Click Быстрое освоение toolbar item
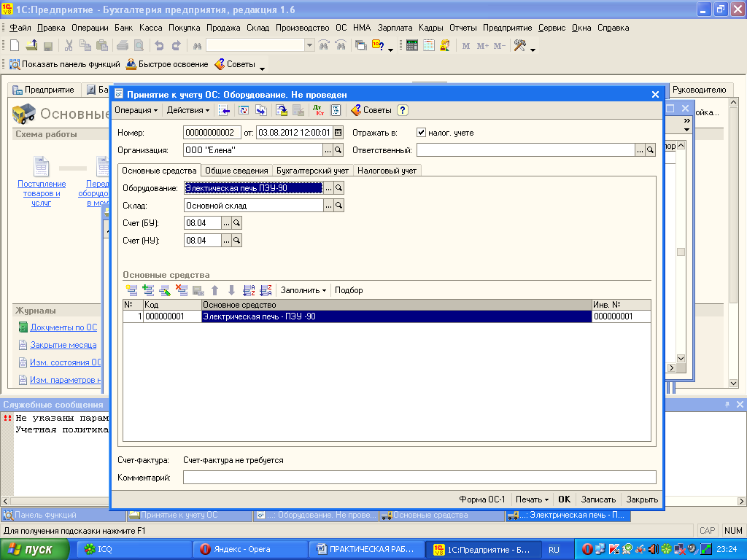 pos(167,64)
